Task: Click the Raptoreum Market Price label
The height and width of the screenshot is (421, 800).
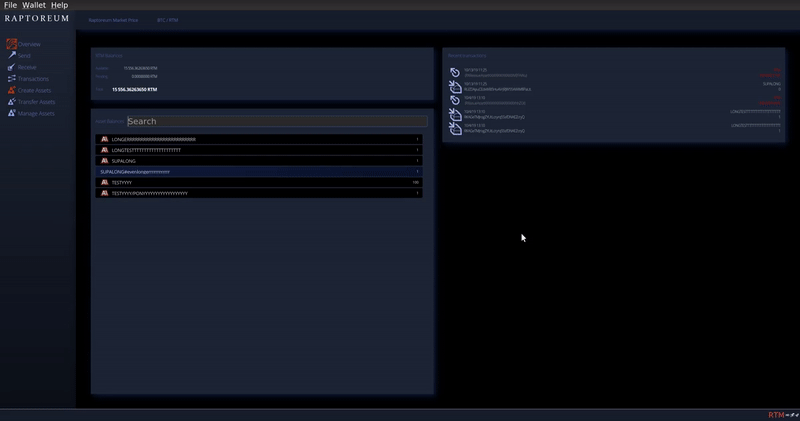Action: coord(113,20)
